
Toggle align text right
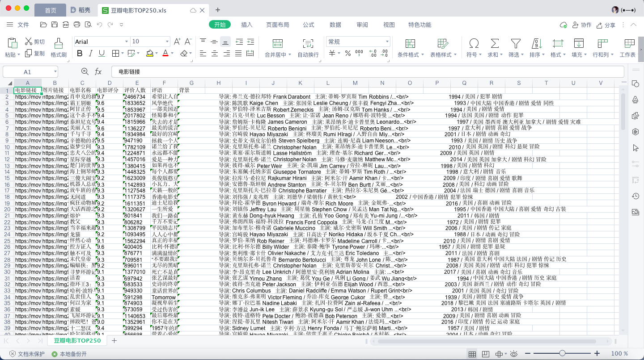[226, 53]
